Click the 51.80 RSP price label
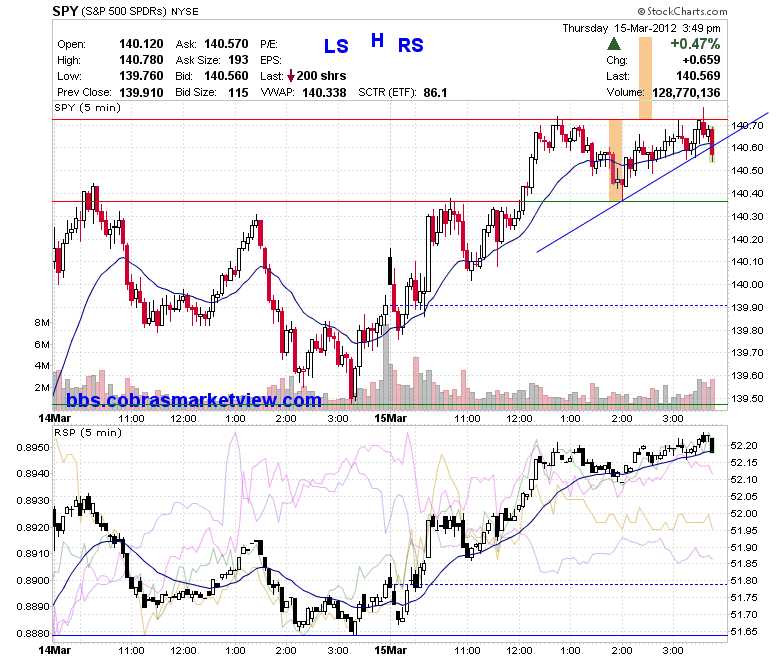780x659 pixels. (x=744, y=580)
